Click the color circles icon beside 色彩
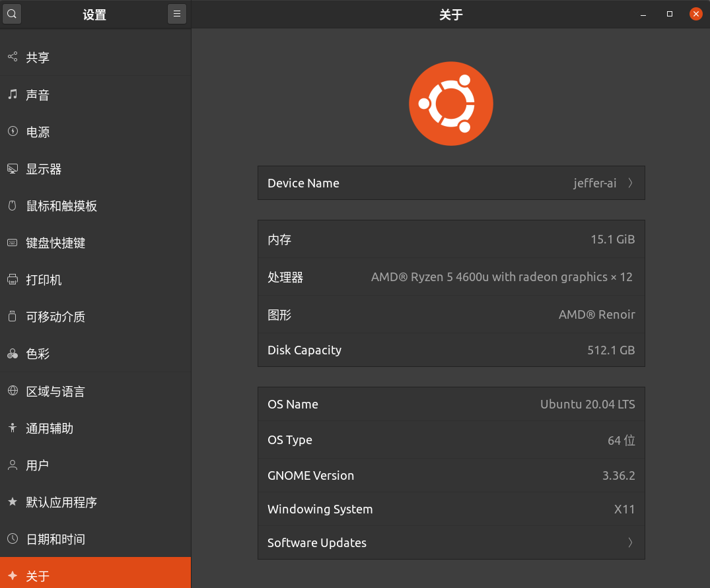Viewport: 710px width, 588px height. pyautogui.click(x=13, y=354)
